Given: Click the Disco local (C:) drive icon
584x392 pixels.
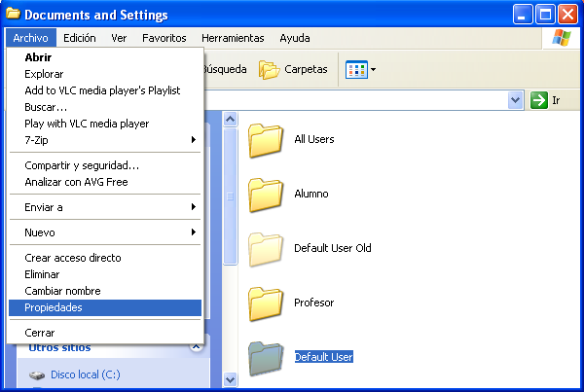Looking at the screenshot, I should 36,374.
